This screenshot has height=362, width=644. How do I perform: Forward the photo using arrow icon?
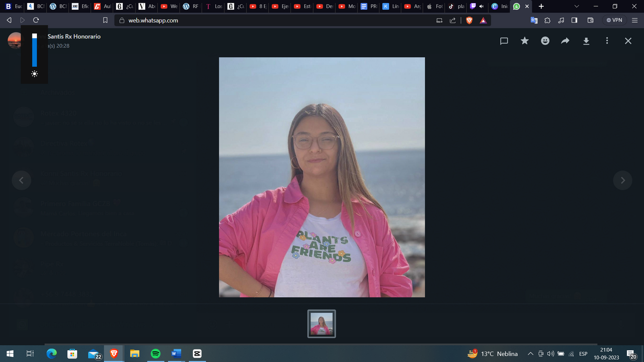point(565,41)
